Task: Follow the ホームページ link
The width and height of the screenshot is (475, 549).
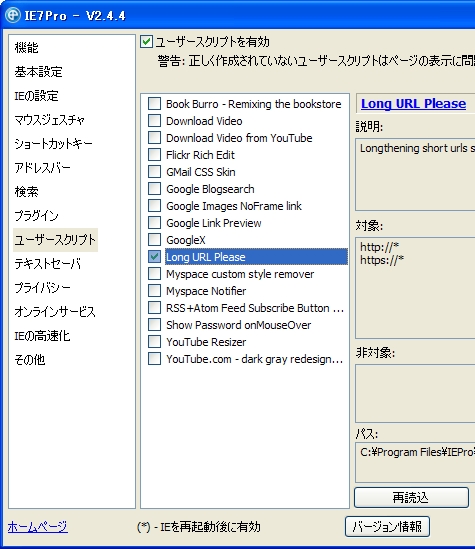Action: [x=38, y=527]
